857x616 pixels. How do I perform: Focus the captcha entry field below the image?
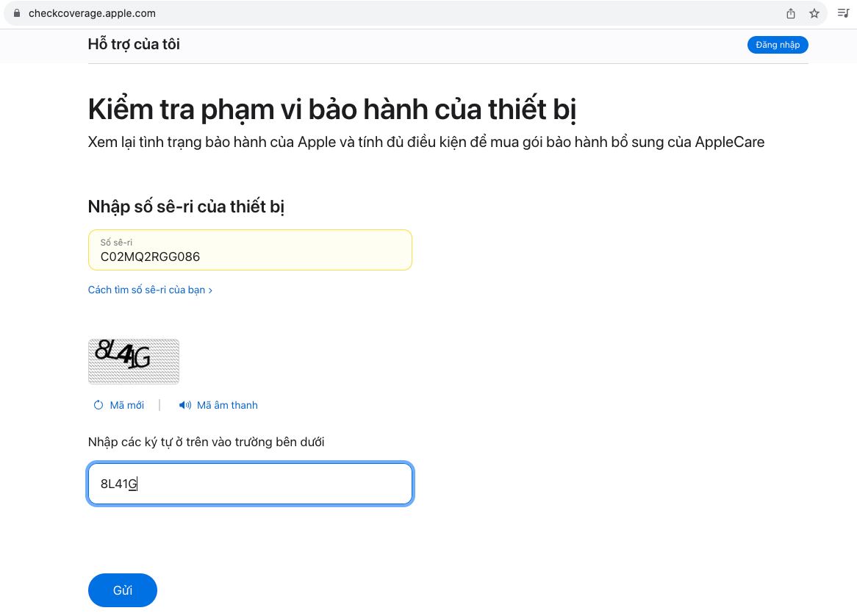click(x=250, y=484)
